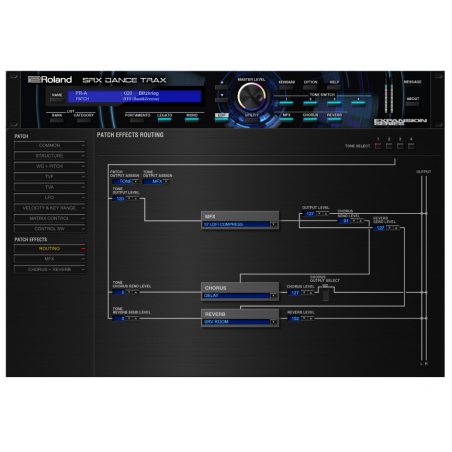Image resolution: width=452 pixels, height=452 pixels.
Task: Turn the Master Level knob
Action: (x=251, y=96)
